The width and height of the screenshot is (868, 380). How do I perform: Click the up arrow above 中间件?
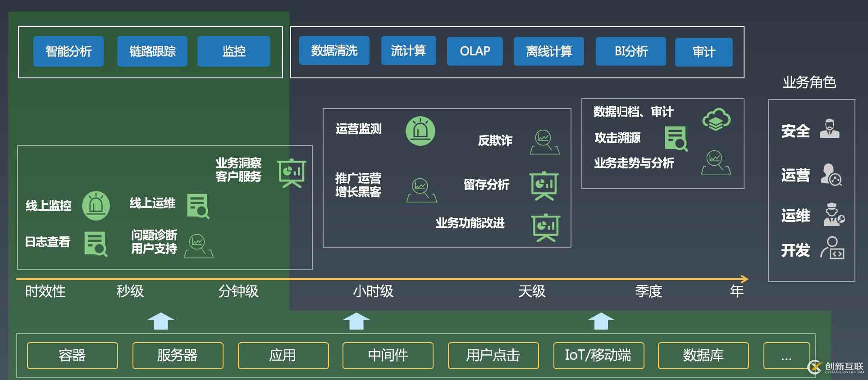(356, 321)
